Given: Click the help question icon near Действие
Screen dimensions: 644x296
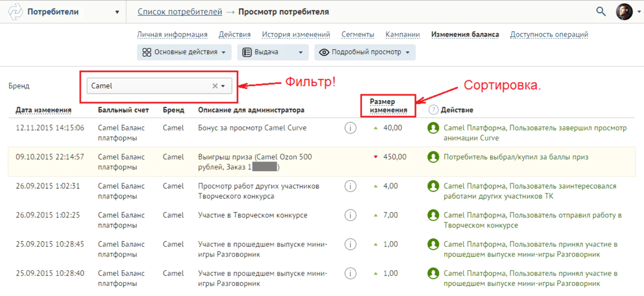Looking at the screenshot, I should tap(433, 110).
